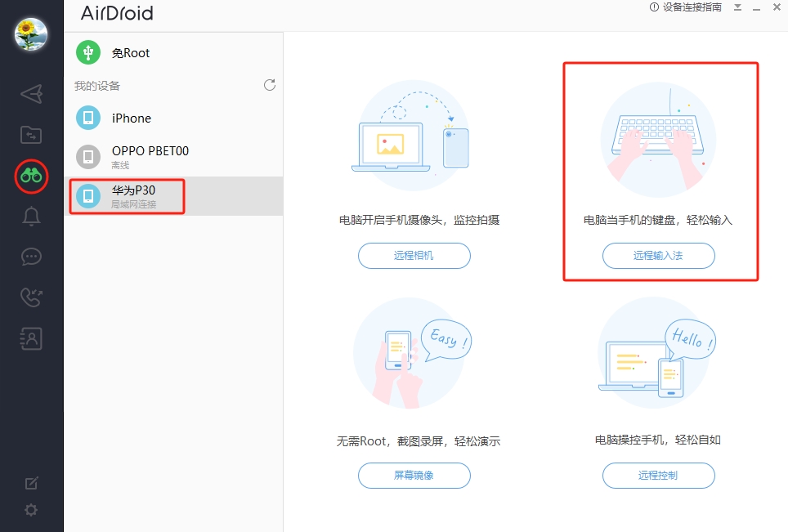The height and width of the screenshot is (532, 788).
Task: Close the AirDroid window
Action: tap(777, 7)
